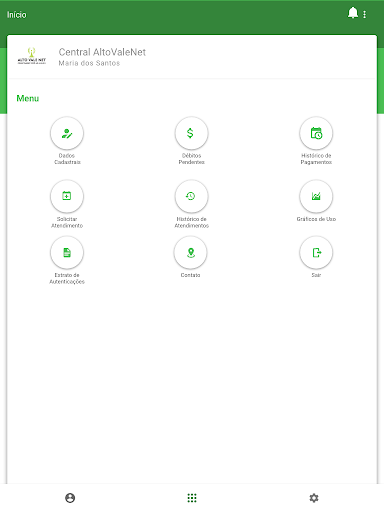The width and height of the screenshot is (384, 512).
Task: Click the 'Menu' heading
Action: pos(28,98)
